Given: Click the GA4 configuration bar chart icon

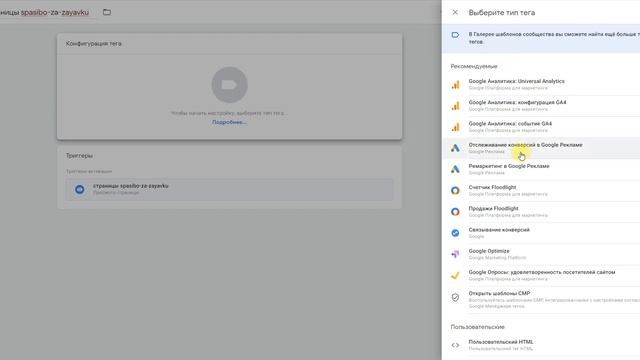Looking at the screenshot, I should tap(455, 106).
